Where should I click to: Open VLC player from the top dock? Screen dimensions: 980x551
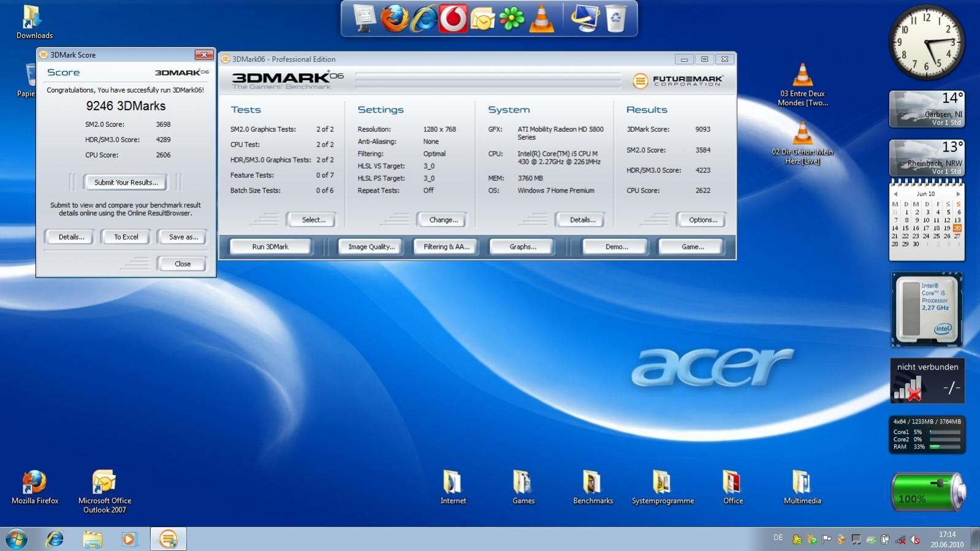pos(541,18)
